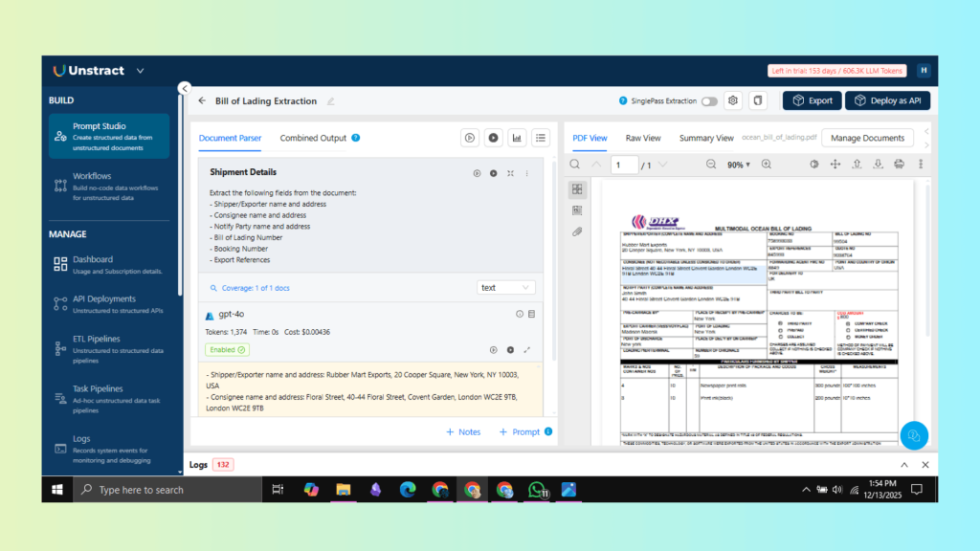Collapse the left sidebar with the arrow handle

click(x=184, y=88)
